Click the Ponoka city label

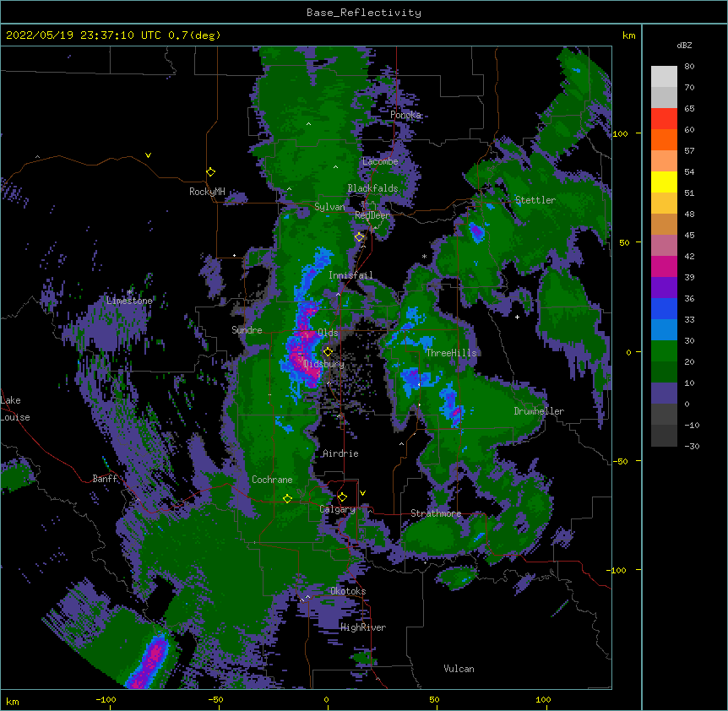pyautogui.click(x=405, y=115)
